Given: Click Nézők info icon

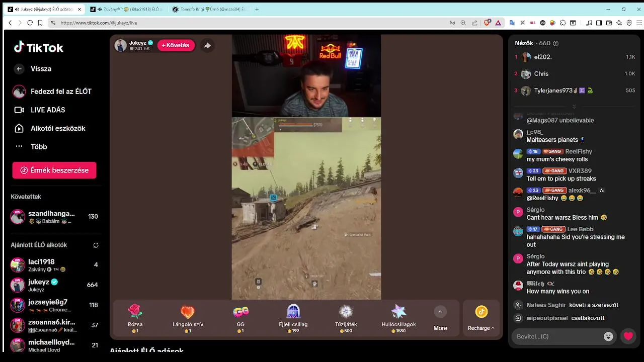Looking at the screenshot, I should (x=555, y=44).
